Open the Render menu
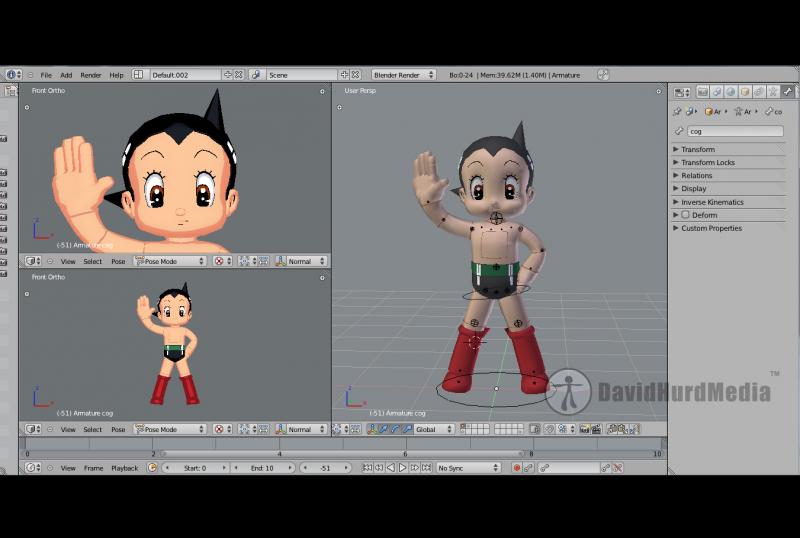 click(x=91, y=75)
